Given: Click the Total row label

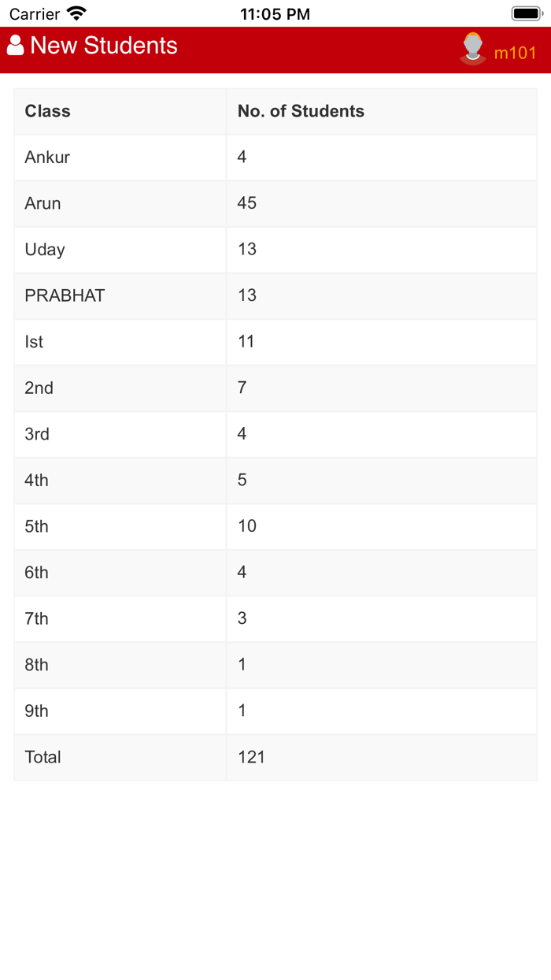Looking at the screenshot, I should pos(43,757).
